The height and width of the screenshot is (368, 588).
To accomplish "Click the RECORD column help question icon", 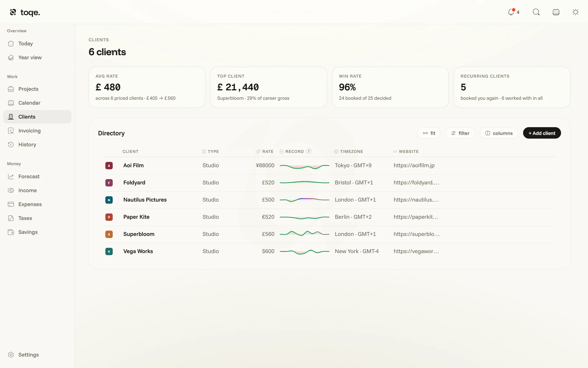I will pyautogui.click(x=309, y=151).
